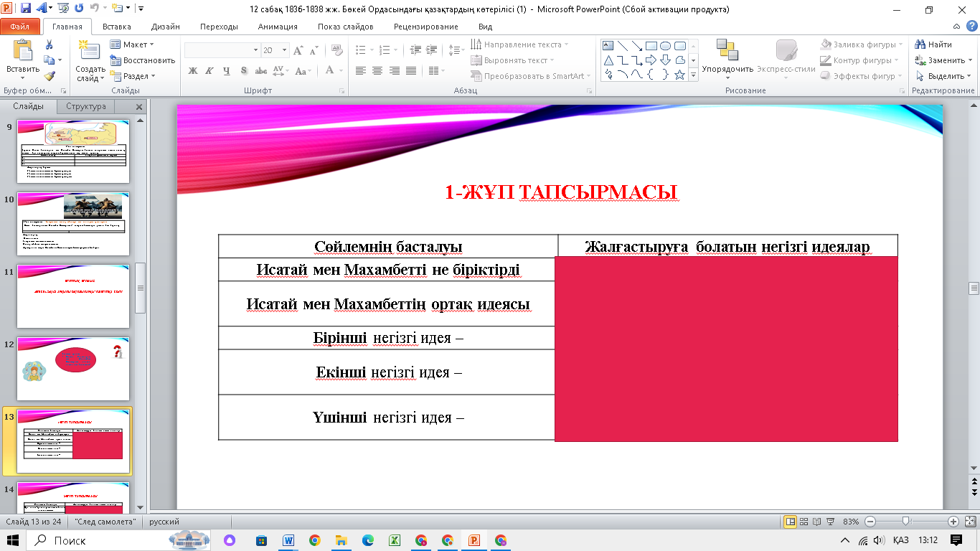Switch to reading view in the status bar
The image size is (980, 551).
(x=816, y=522)
